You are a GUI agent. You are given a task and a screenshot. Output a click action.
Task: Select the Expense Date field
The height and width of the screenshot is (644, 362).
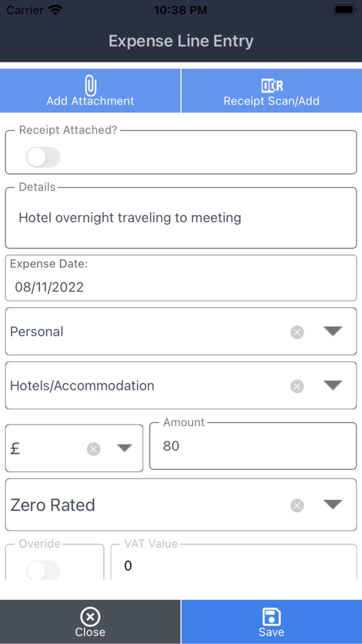181,287
